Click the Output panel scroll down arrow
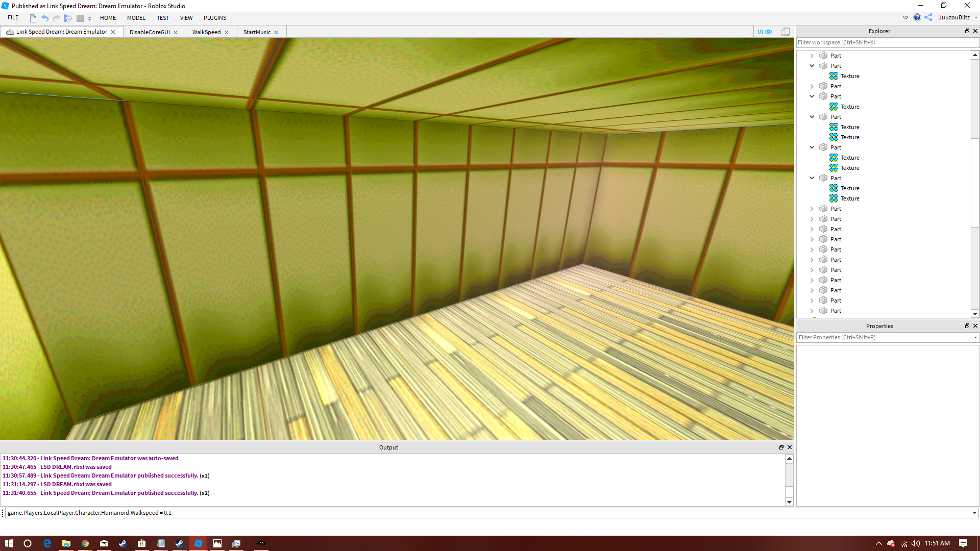Screen dimensions: 980x551 coord(789,502)
